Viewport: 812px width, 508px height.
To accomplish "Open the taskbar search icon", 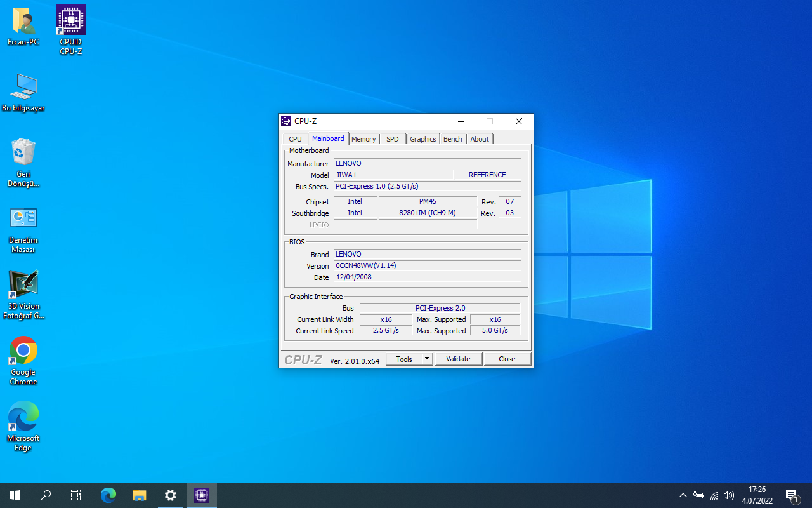I will 46,495.
